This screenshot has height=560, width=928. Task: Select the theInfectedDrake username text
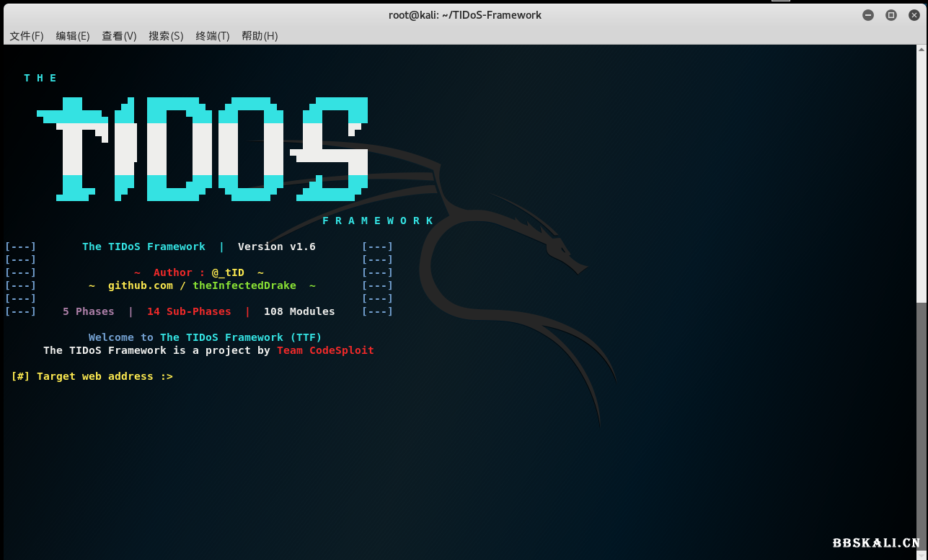tap(244, 285)
